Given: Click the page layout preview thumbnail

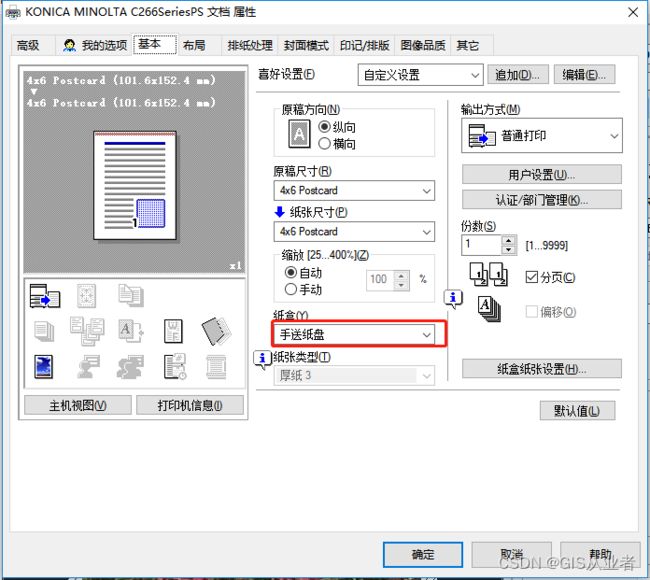Looking at the screenshot, I should tap(135, 185).
